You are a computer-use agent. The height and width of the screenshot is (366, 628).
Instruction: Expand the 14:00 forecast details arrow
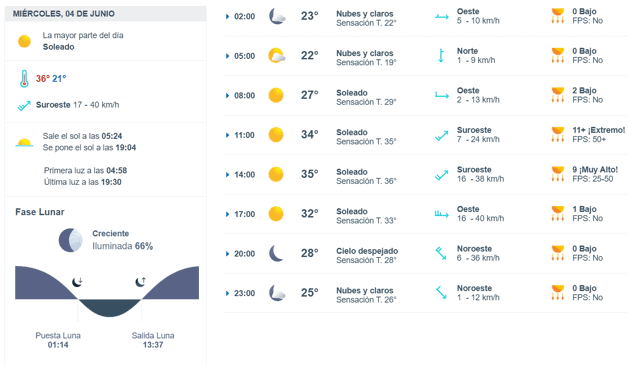tap(227, 175)
